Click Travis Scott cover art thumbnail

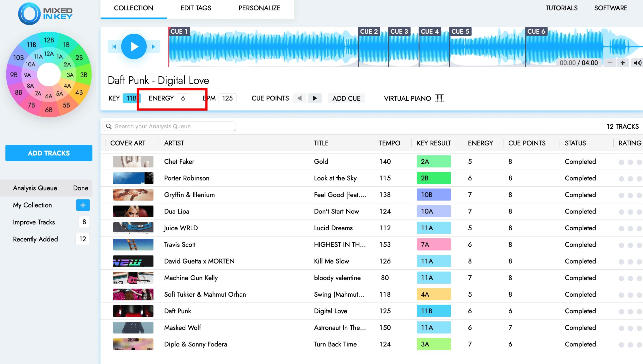(133, 244)
